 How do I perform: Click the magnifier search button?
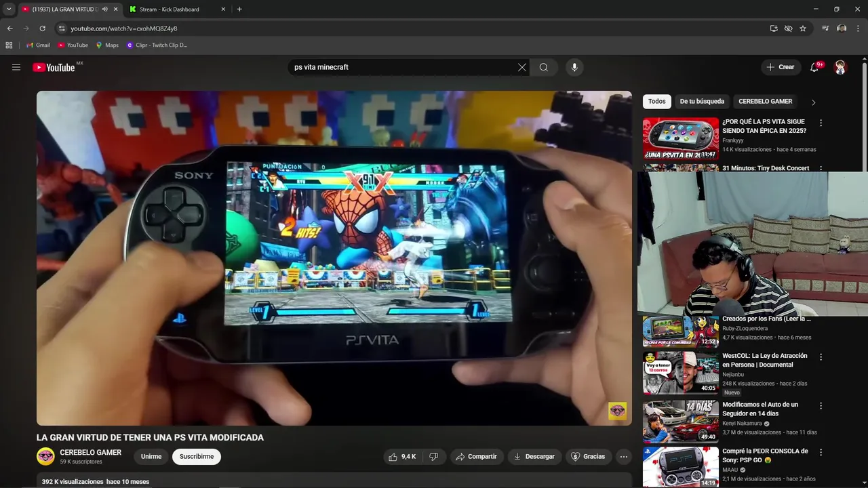point(544,67)
